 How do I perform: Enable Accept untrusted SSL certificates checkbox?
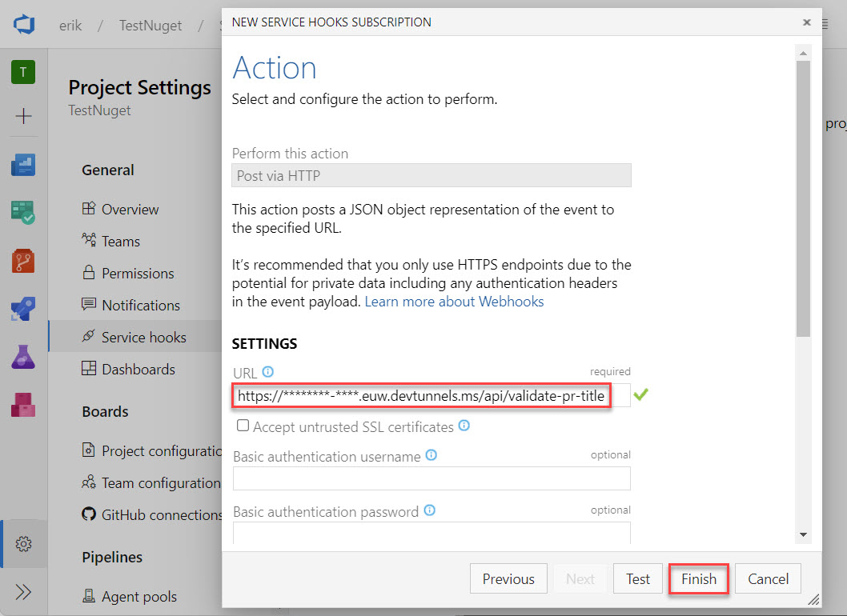pyautogui.click(x=243, y=426)
